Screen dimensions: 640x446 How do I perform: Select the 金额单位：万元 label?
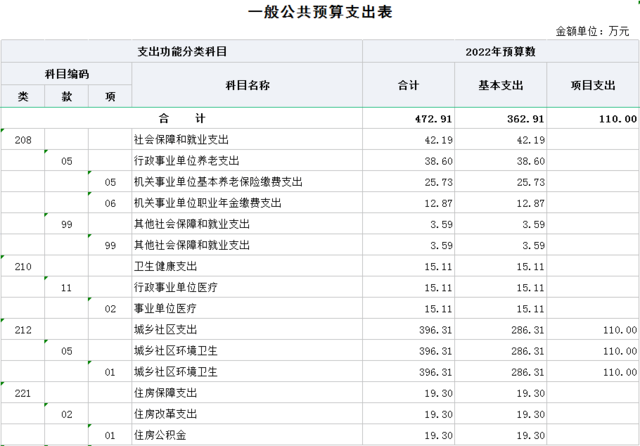coord(592,32)
